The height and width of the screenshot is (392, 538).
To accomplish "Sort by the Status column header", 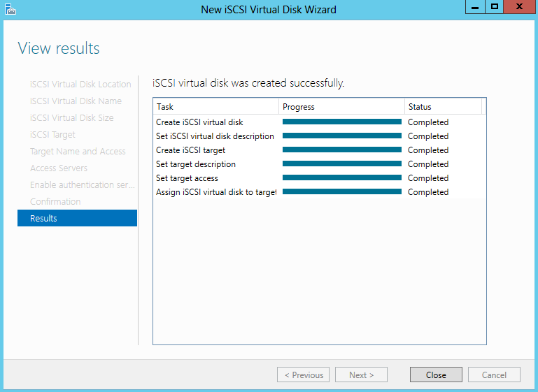I will pyautogui.click(x=444, y=107).
